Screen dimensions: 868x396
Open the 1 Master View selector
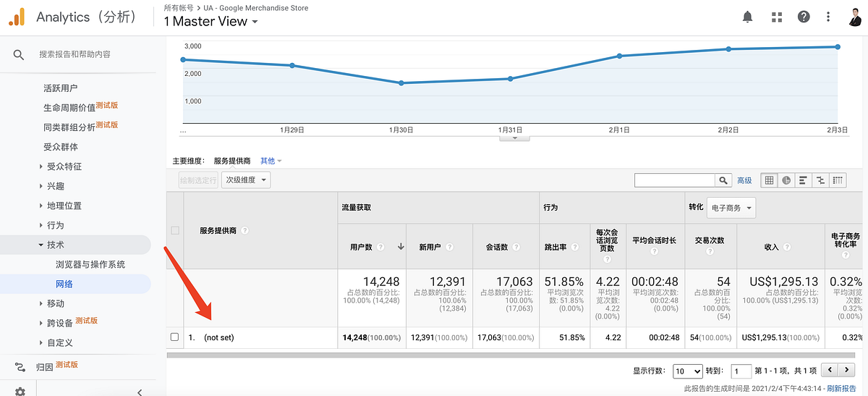tap(211, 22)
